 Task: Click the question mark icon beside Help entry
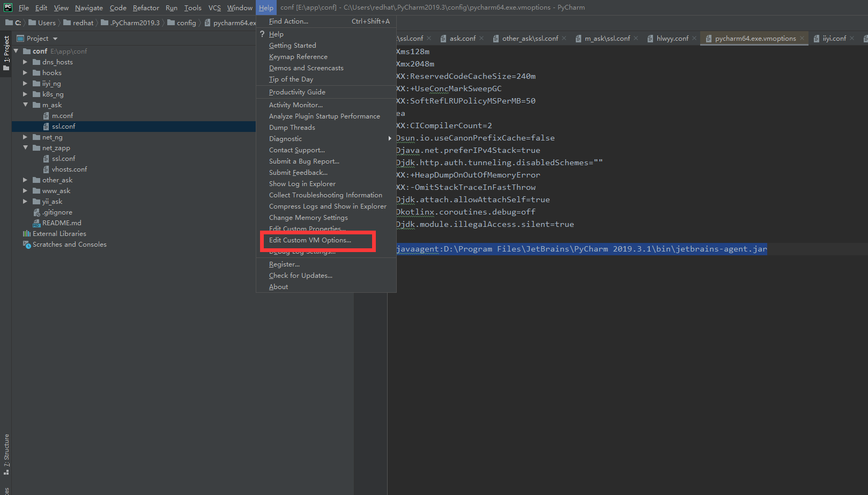[262, 34]
